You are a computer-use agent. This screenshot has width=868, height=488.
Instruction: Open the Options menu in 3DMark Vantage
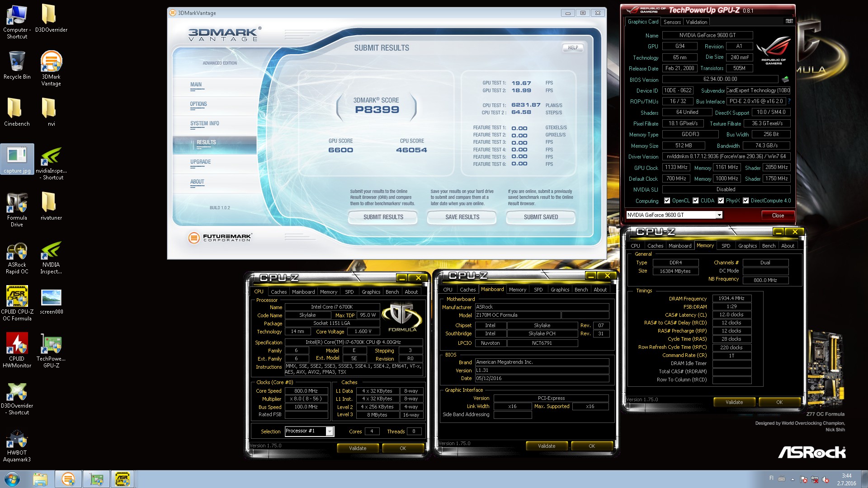pyautogui.click(x=198, y=104)
